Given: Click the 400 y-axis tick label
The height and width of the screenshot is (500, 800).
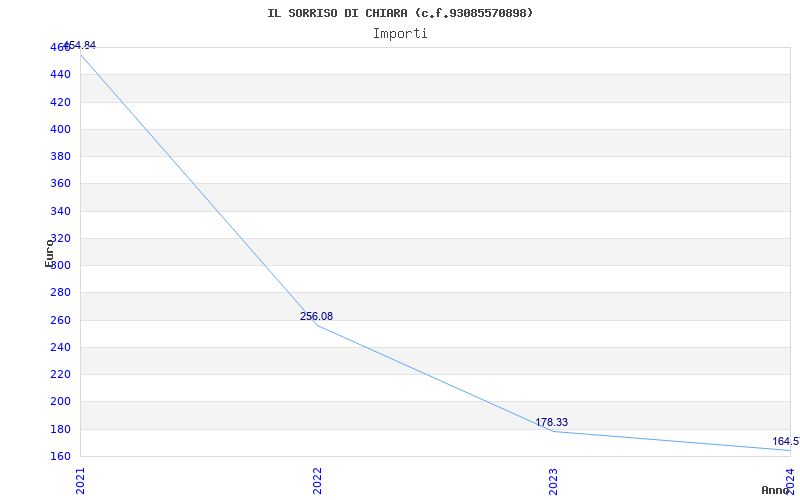Looking at the screenshot, I should tap(60, 130).
